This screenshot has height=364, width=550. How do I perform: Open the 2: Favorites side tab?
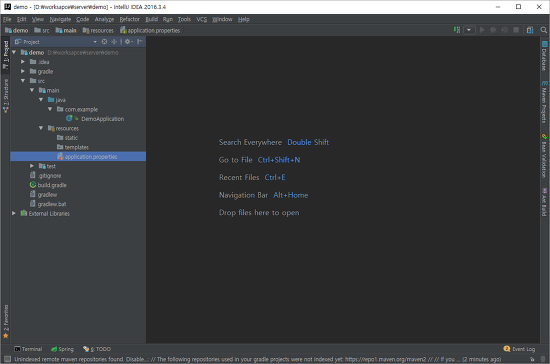click(6, 322)
